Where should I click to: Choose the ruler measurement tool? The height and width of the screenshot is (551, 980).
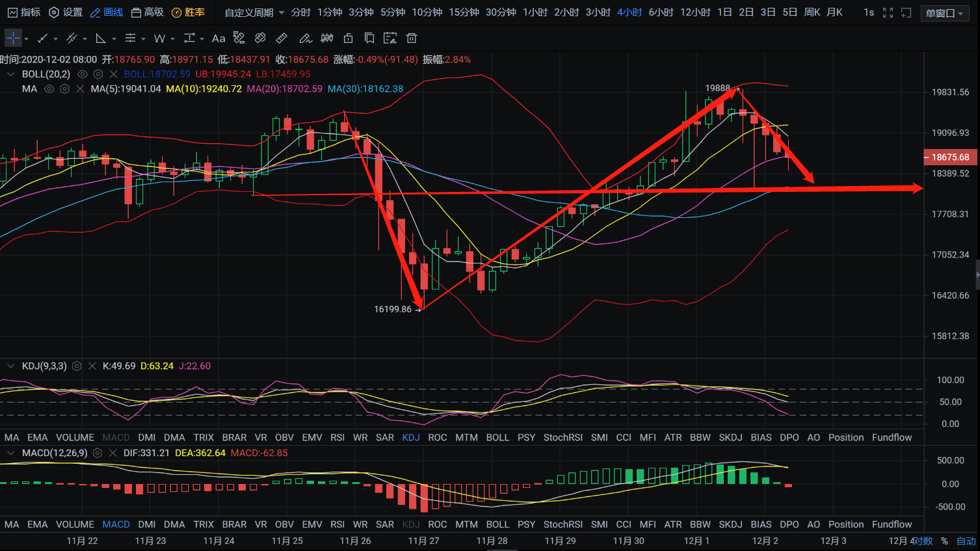click(282, 38)
